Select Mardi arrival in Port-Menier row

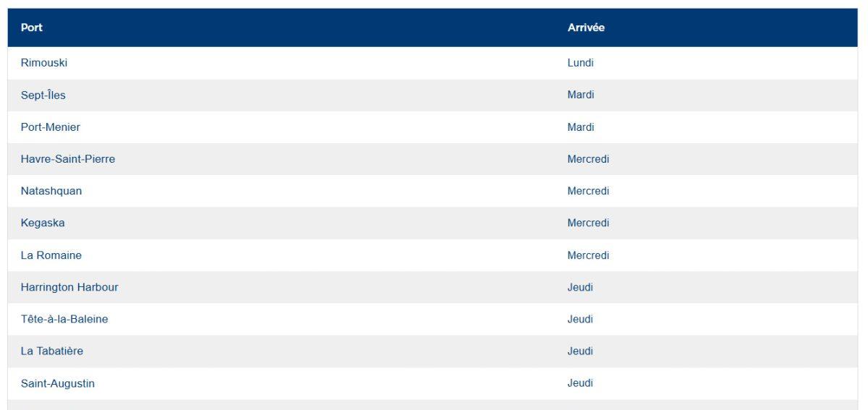pos(581,127)
